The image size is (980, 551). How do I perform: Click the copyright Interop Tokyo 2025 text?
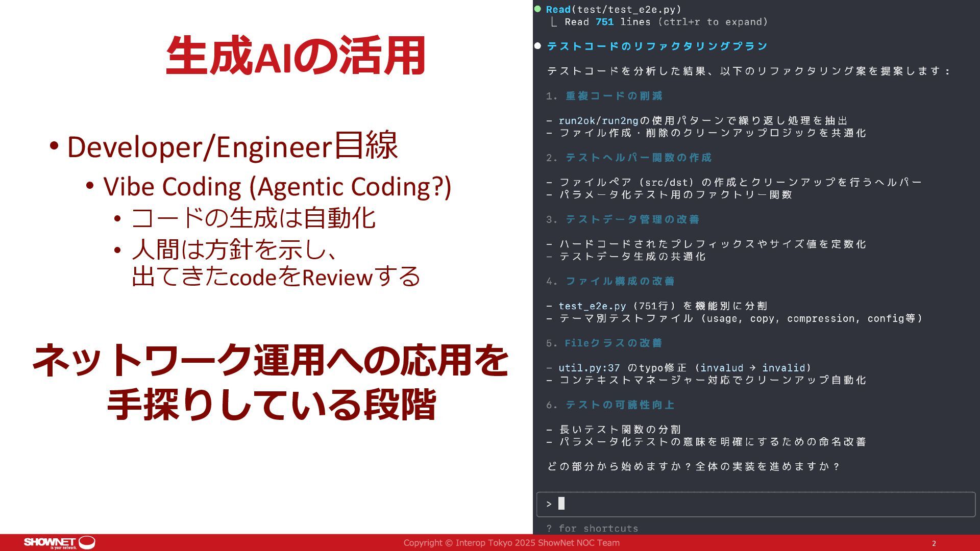[511, 543]
